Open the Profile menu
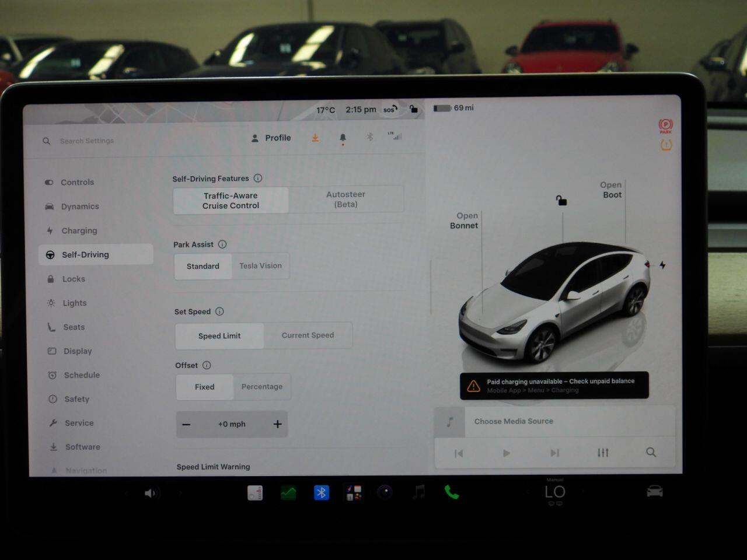The height and width of the screenshot is (560, 747). point(271,138)
